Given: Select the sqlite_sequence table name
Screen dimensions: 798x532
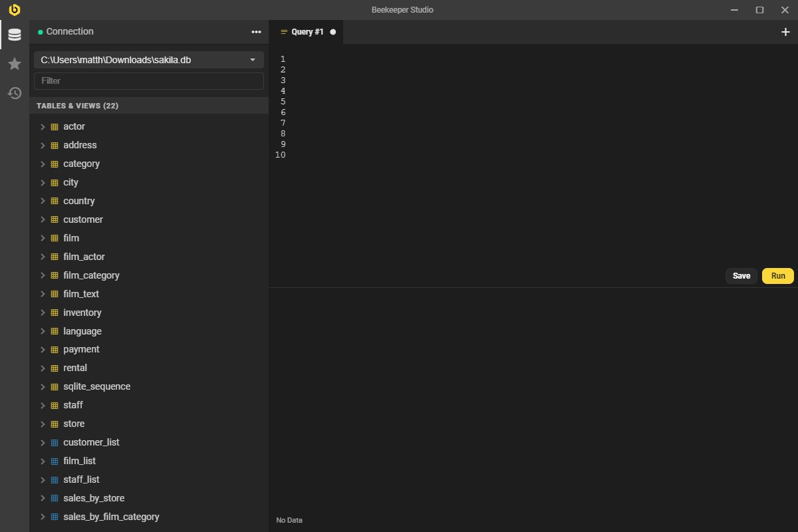Looking at the screenshot, I should [x=97, y=387].
